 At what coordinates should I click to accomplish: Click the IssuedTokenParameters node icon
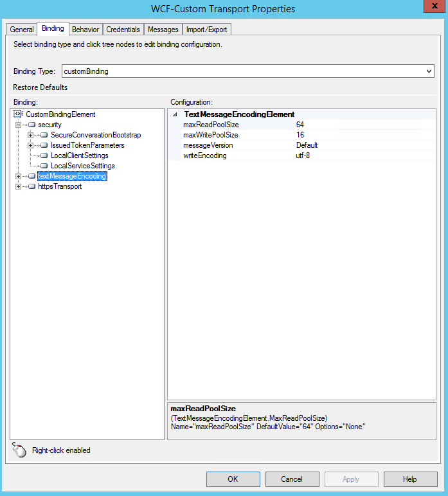click(x=44, y=145)
